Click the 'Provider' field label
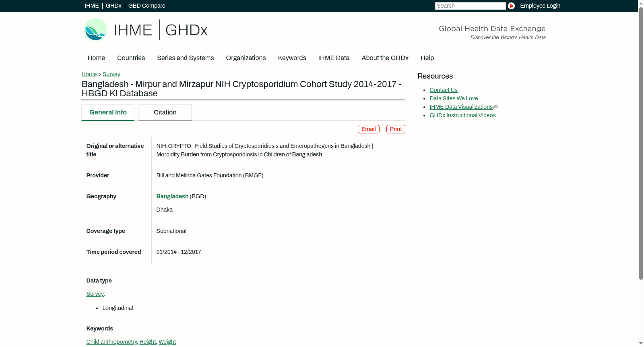The image size is (644, 347). pyautogui.click(x=98, y=175)
